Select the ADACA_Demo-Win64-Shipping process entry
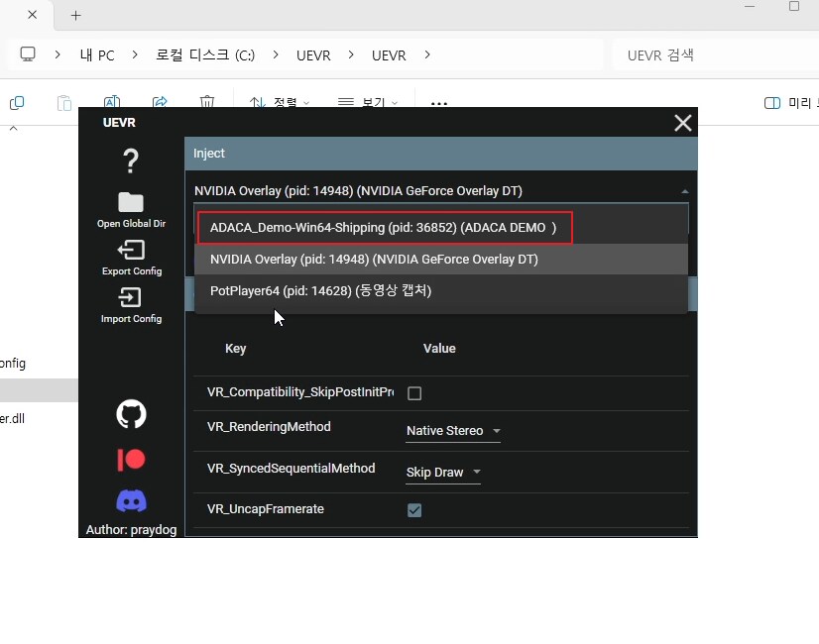Screen dimensions: 819x644 point(385,228)
